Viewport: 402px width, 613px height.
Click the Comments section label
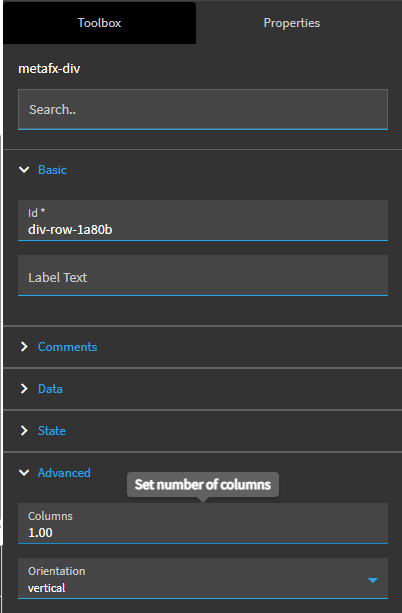(67, 347)
